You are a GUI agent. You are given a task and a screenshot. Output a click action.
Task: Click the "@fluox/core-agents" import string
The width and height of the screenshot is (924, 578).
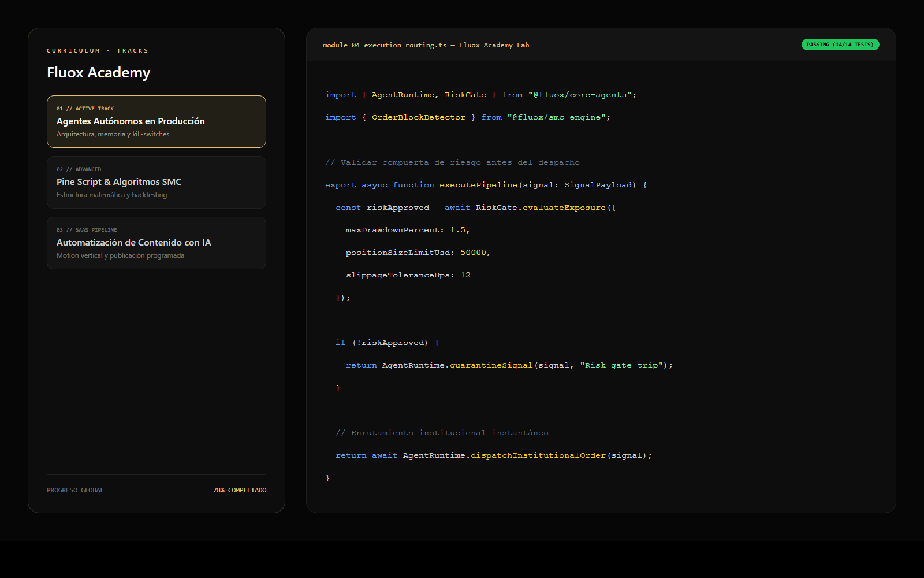point(580,95)
